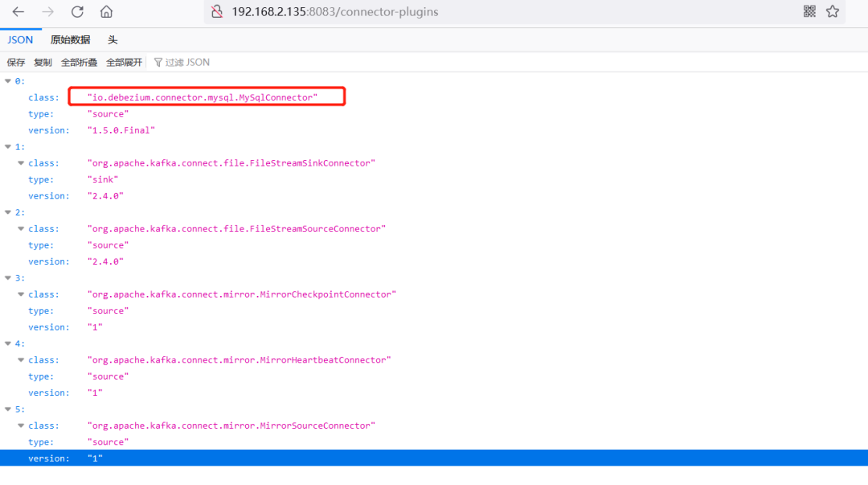
Task: Click the filter funnel icon
Action: [158, 63]
